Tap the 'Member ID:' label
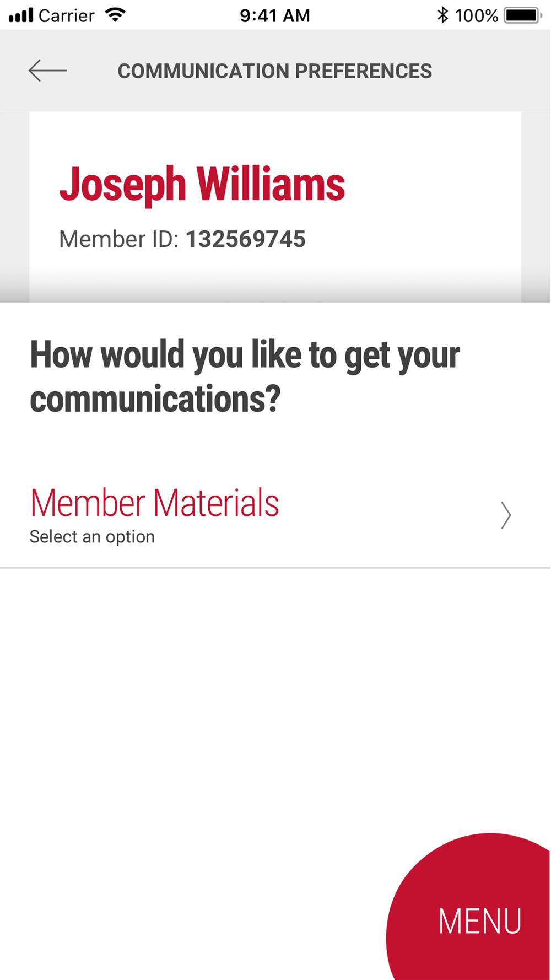The image size is (551, 980). point(118,239)
